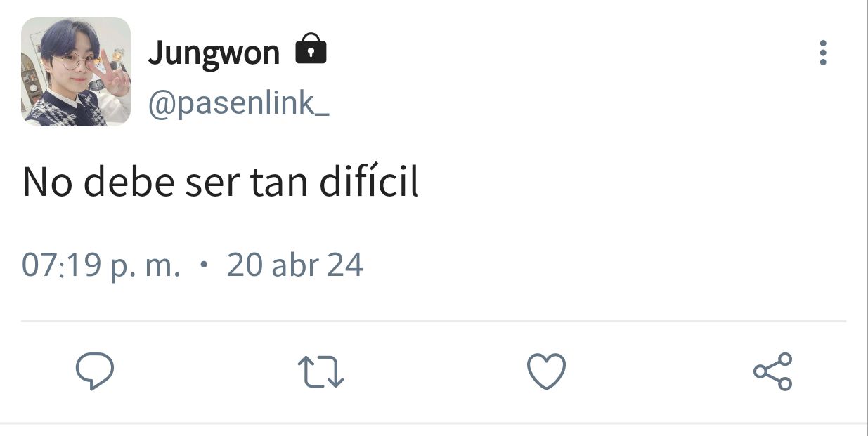868x436 pixels.
Task: Open the three-dot more options menu
Action: (823, 53)
